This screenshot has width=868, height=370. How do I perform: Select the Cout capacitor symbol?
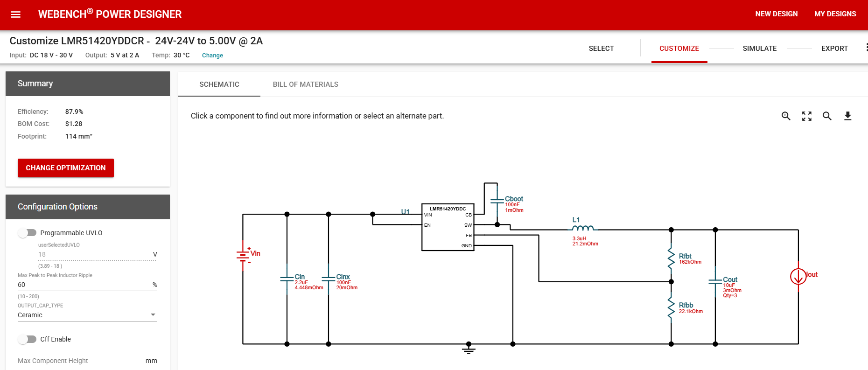coord(715,282)
